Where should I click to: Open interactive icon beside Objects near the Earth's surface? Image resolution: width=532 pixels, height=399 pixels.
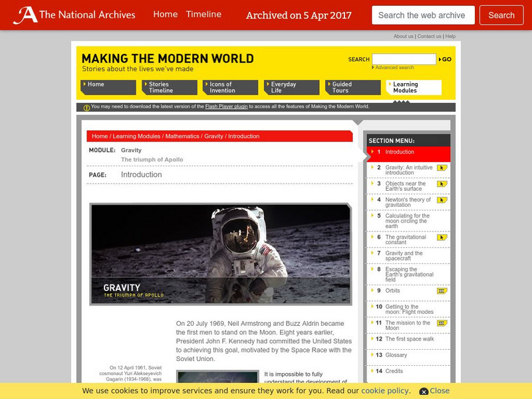(442, 184)
